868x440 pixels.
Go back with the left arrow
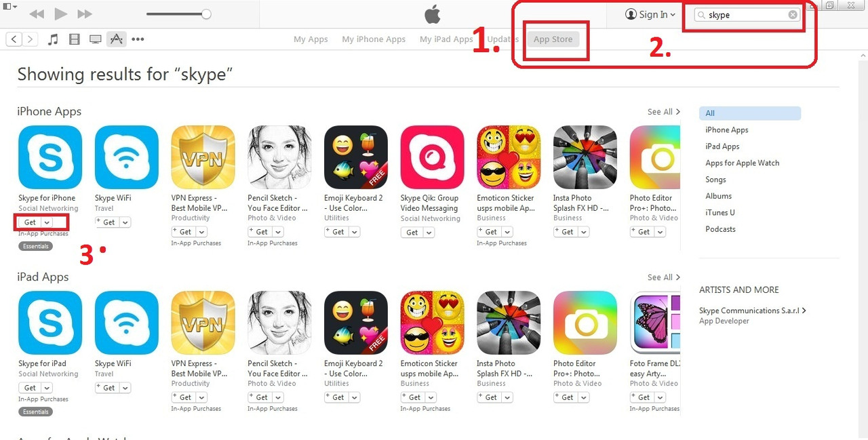coord(14,39)
